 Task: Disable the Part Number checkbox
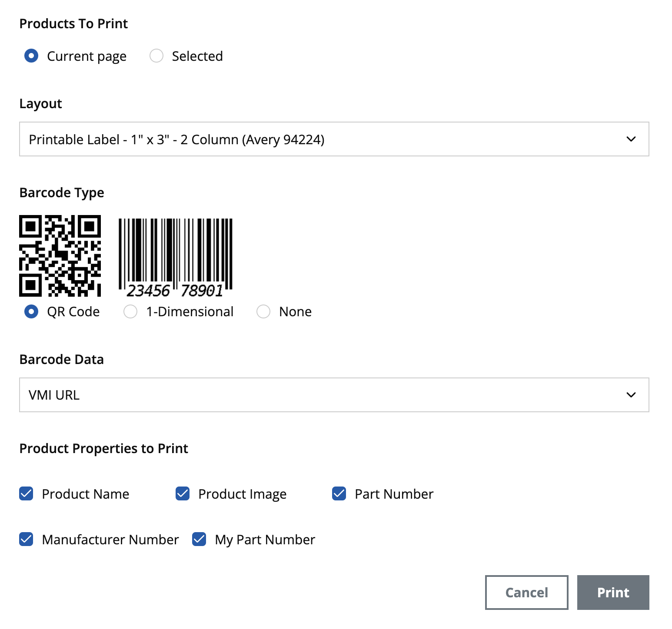point(339,494)
